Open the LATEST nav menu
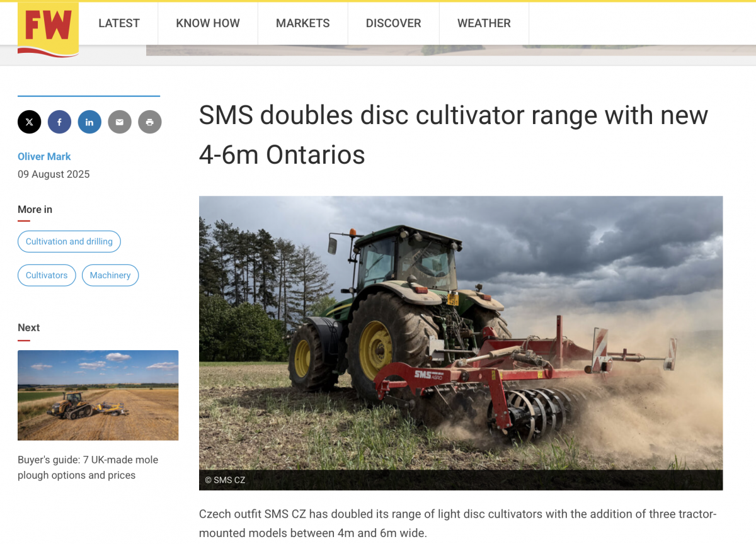 tap(119, 23)
